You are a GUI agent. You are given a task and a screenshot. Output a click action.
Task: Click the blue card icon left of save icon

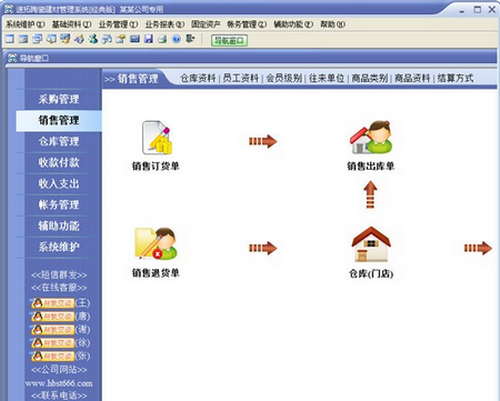[x=135, y=39]
